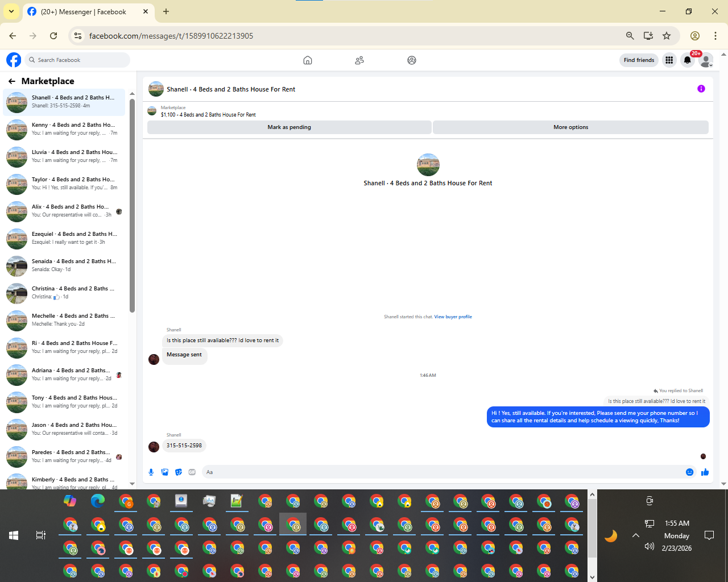Open Tony's conversation in the list
The height and width of the screenshot is (582, 728).
[64, 402]
